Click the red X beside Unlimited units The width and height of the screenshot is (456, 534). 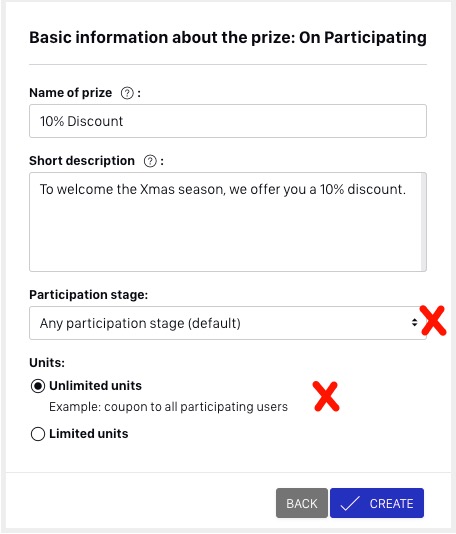pyautogui.click(x=326, y=396)
